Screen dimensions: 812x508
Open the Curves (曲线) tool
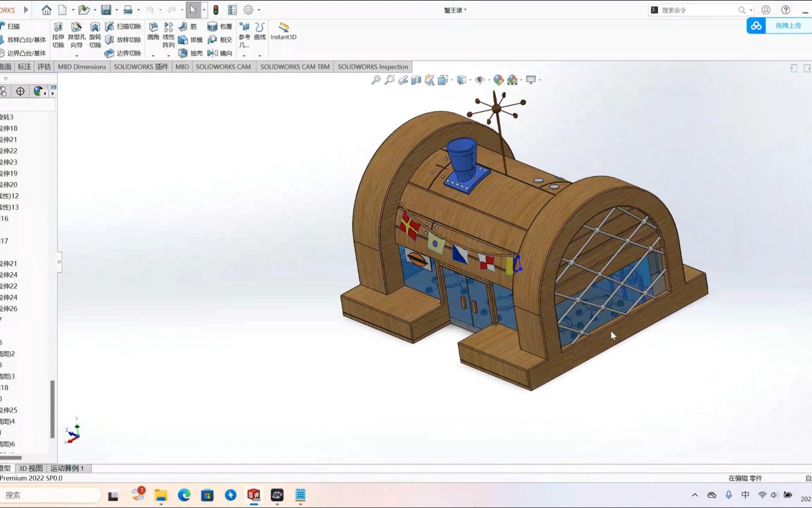260,32
